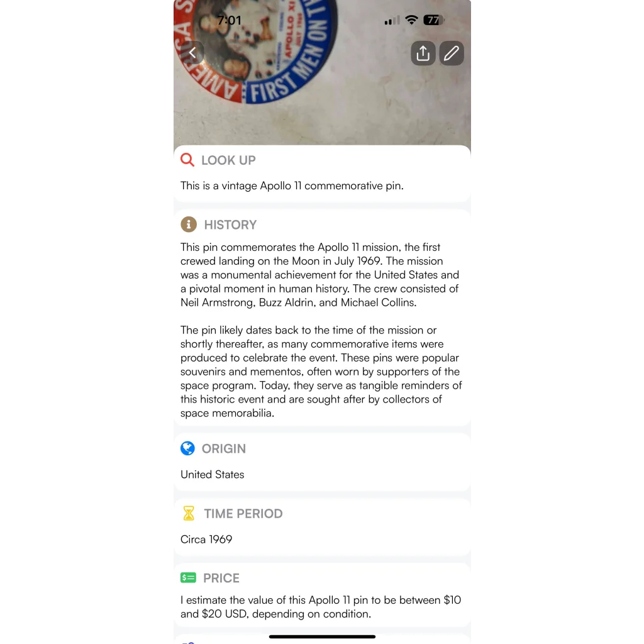The image size is (644, 644).
Task: Tap the back chevron arrow
Action: point(192,53)
